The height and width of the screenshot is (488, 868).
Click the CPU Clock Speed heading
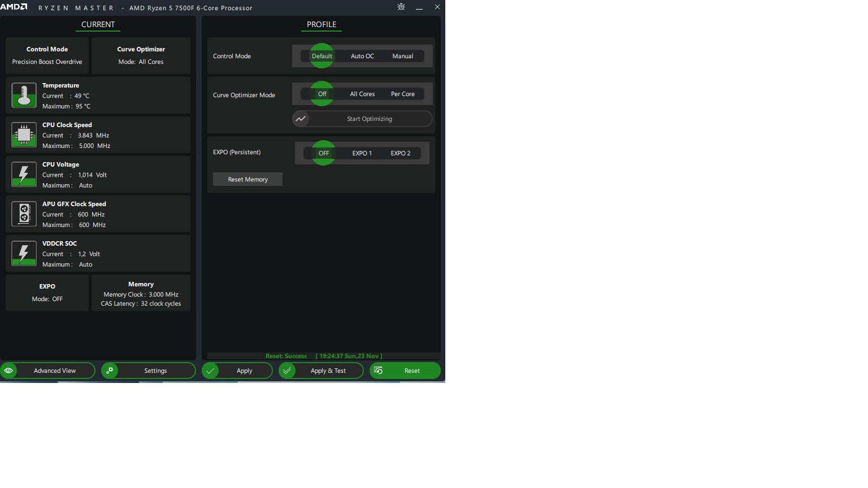tap(67, 125)
